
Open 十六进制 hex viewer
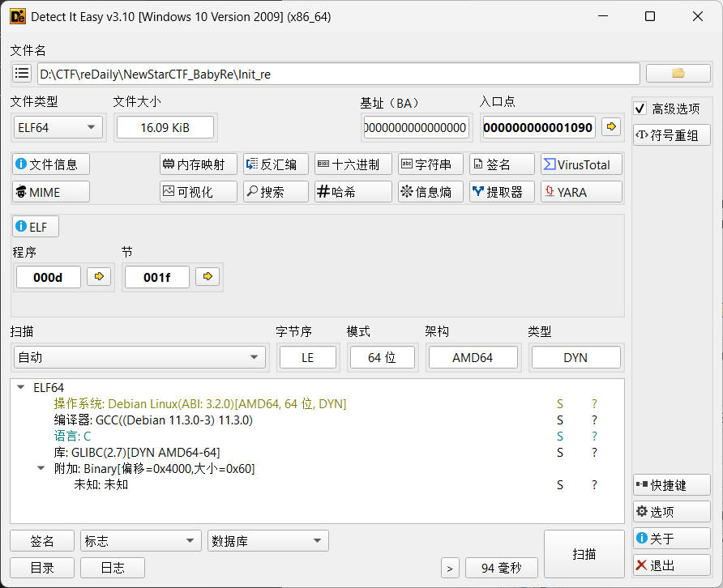[353, 164]
